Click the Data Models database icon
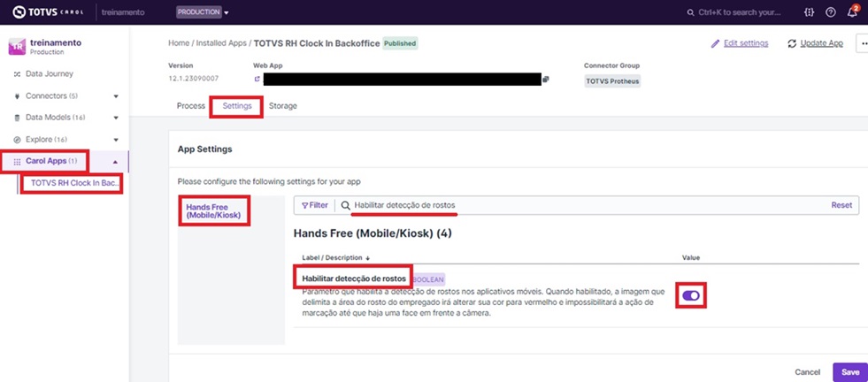 coord(17,118)
